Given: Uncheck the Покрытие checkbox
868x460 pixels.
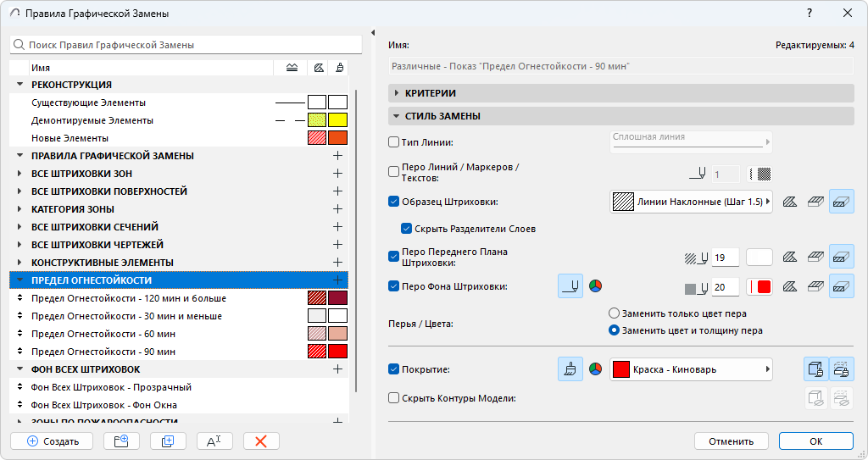Looking at the screenshot, I should coord(393,369).
